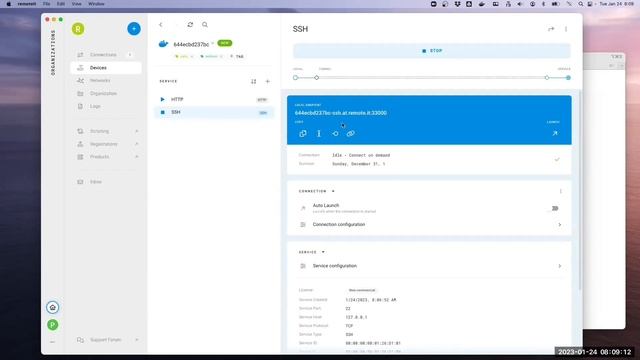
Task: Select Devices in the sidebar
Action: click(106, 68)
